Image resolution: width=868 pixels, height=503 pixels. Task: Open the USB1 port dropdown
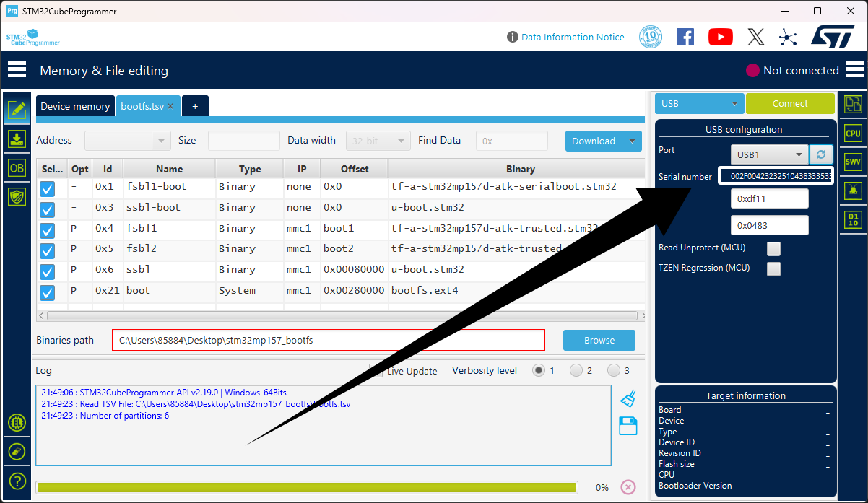click(x=769, y=154)
